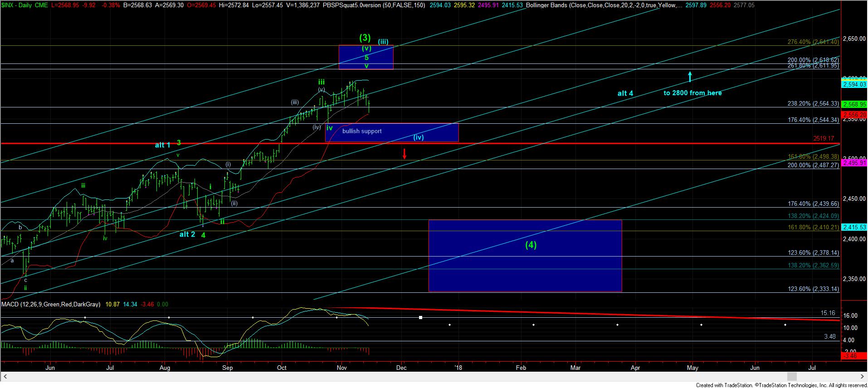Select the white square handle on MACD line
The height and width of the screenshot is (388, 868).
tap(420, 317)
